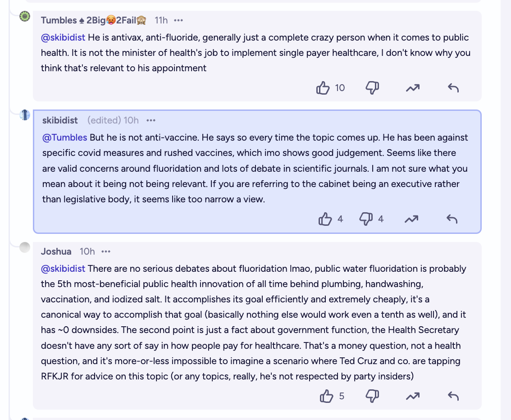
Task: Click trending arrow icon on Joshua's comment
Action: [413, 396]
